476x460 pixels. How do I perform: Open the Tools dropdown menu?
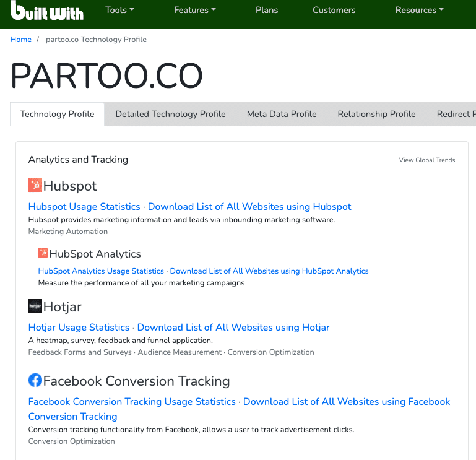click(119, 10)
